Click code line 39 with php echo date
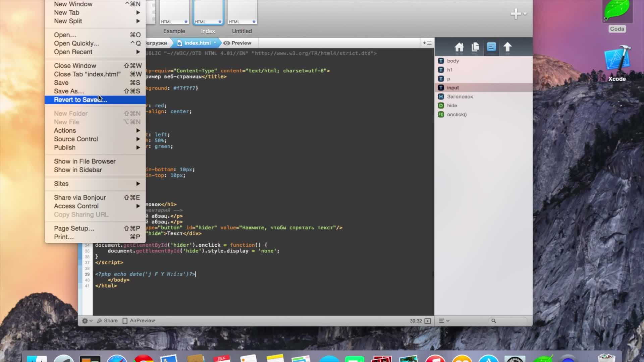The height and width of the screenshot is (362, 644). coord(145,274)
